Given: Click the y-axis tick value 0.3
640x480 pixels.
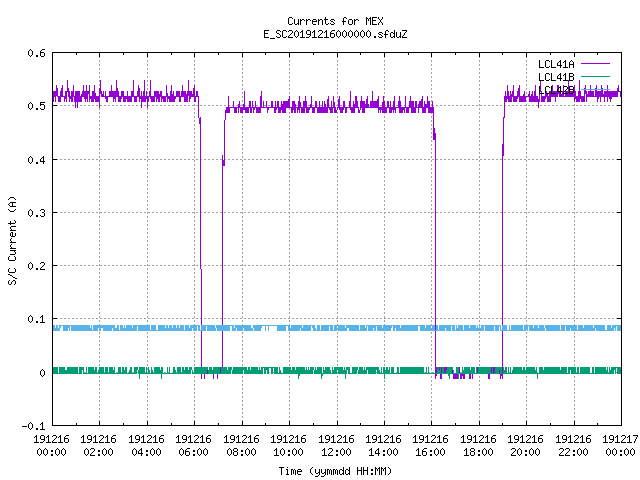Looking at the screenshot, I should pyautogui.click(x=36, y=213).
